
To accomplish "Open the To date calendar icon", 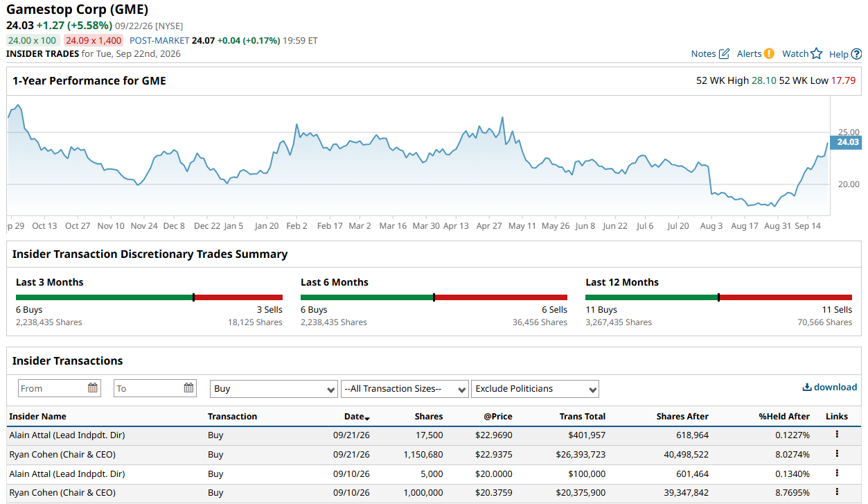I will tap(188, 388).
